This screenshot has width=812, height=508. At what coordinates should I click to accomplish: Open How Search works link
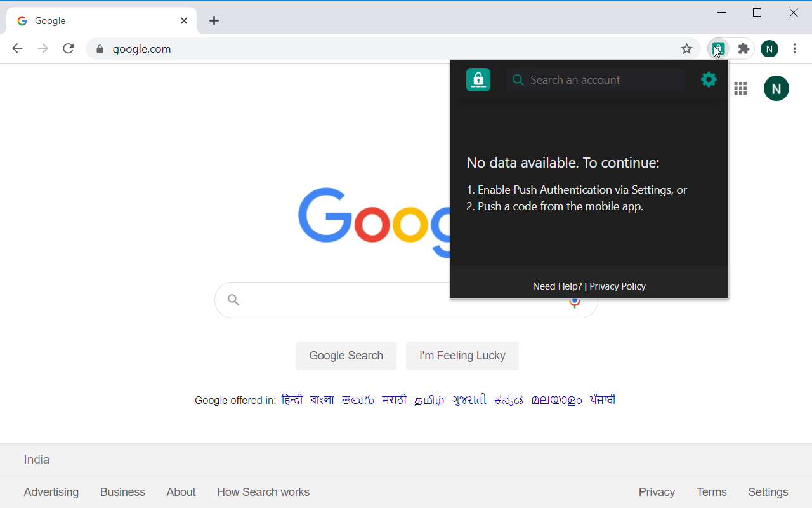click(263, 492)
